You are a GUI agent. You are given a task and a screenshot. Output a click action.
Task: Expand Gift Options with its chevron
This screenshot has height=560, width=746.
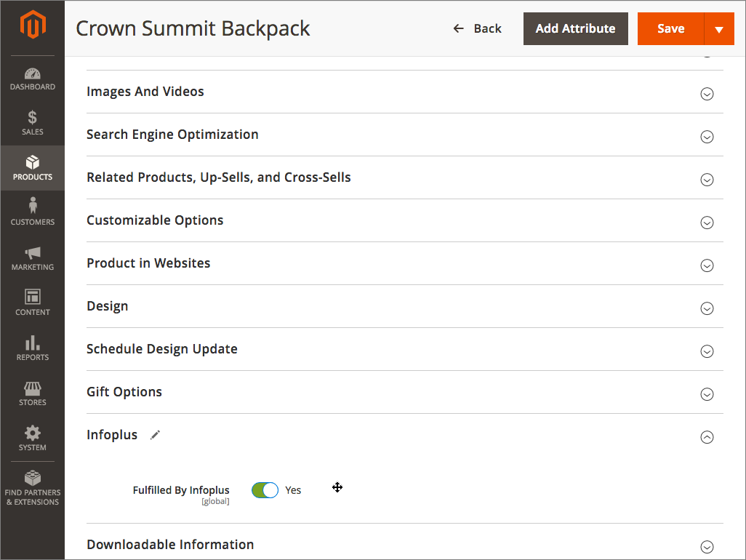pos(707,394)
